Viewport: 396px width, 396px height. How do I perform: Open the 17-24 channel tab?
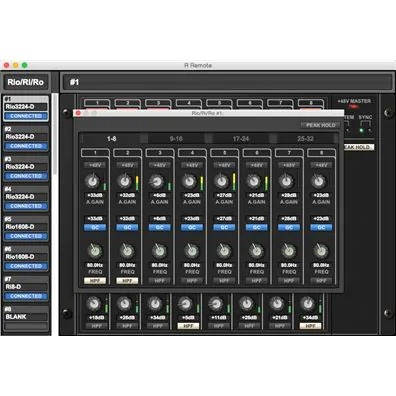(241, 139)
